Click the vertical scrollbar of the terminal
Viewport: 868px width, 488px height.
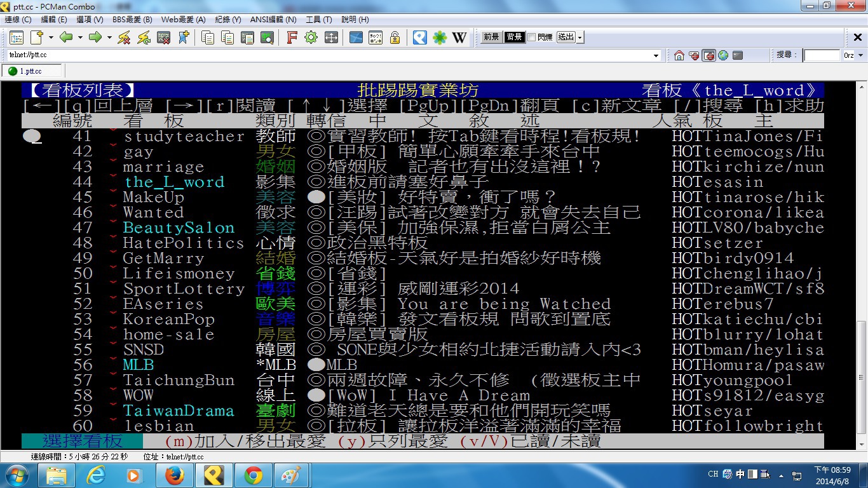tap(862, 264)
